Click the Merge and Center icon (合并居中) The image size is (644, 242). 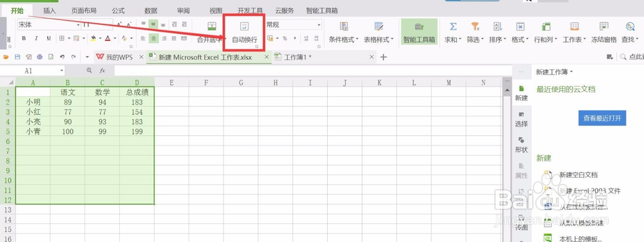(211, 26)
